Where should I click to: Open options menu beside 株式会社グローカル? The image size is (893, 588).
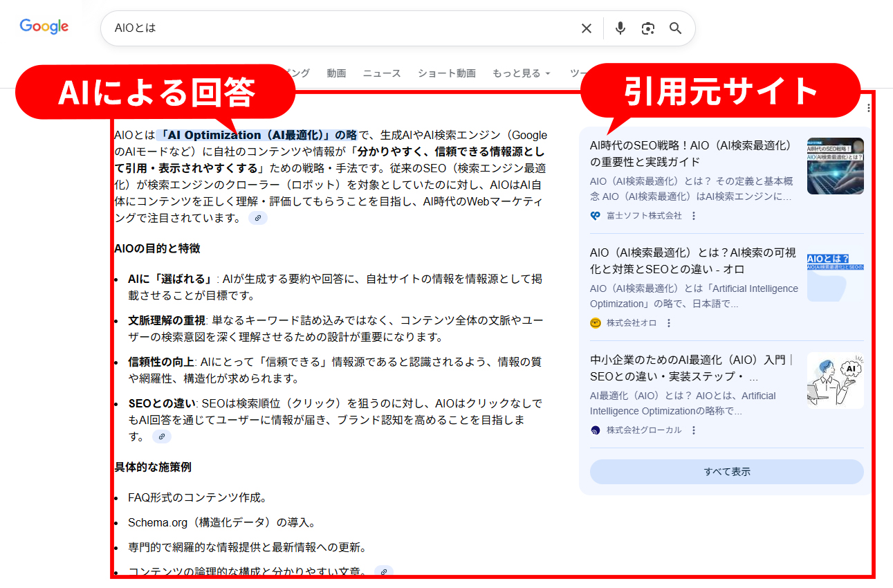[694, 430]
